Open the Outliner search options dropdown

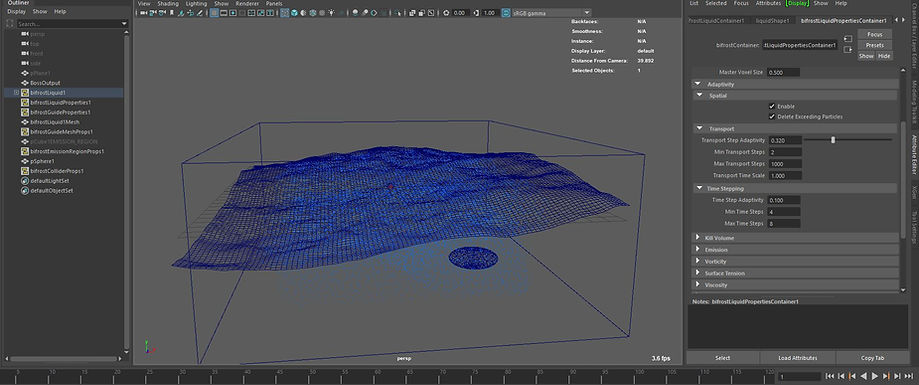coord(124,24)
